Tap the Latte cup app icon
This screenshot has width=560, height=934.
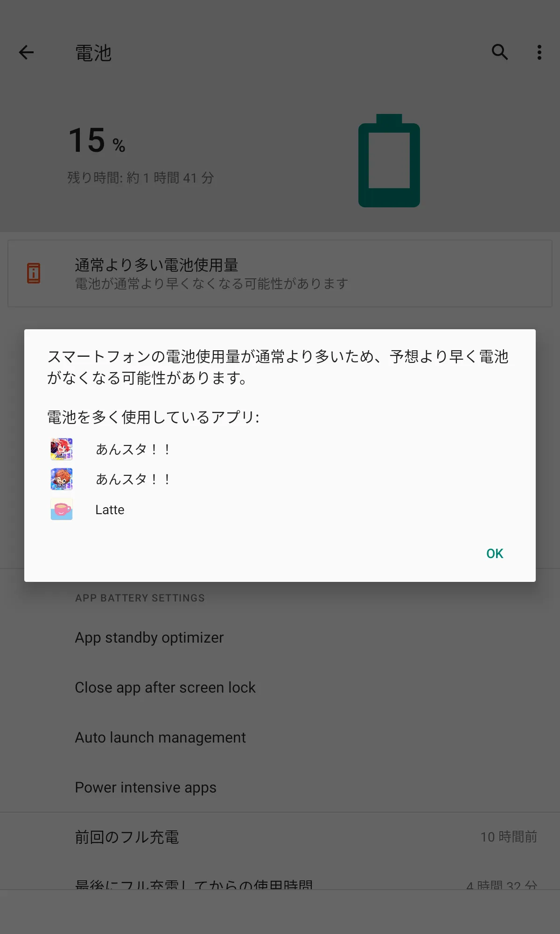pyautogui.click(x=62, y=509)
